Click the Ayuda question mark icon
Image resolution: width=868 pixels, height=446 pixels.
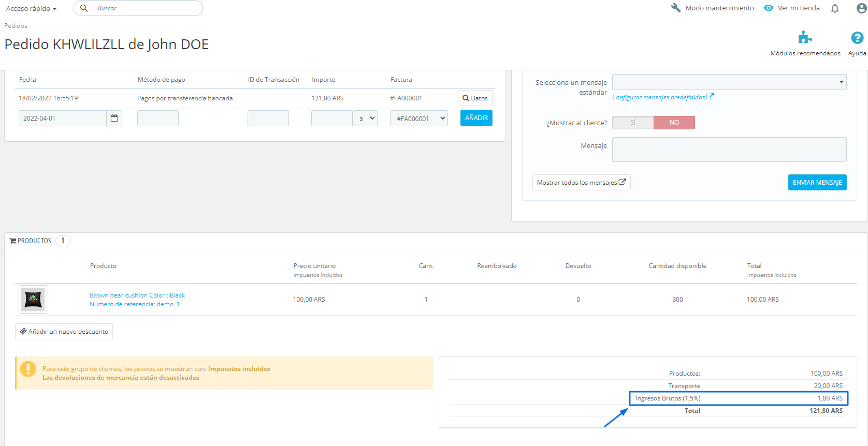tap(857, 38)
